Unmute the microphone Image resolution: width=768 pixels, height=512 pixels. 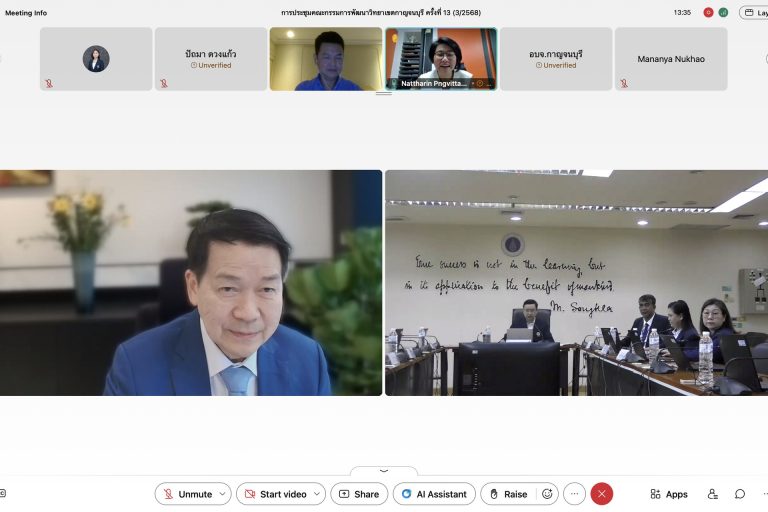[x=187, y=494]
